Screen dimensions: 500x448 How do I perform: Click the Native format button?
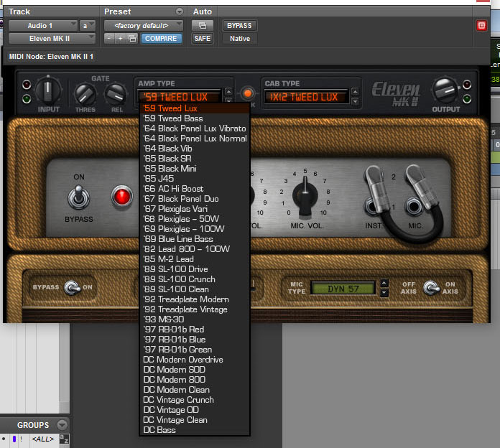click(240, 39)
